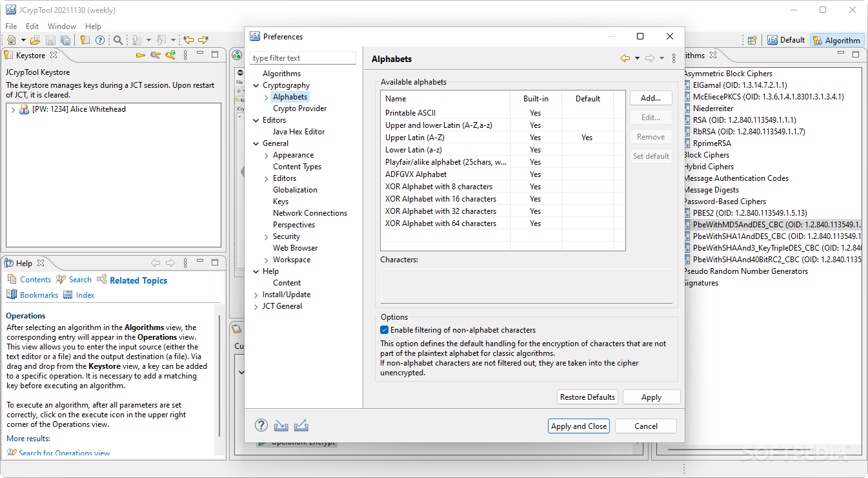Open the Bookmarks help link

[39, 295]
